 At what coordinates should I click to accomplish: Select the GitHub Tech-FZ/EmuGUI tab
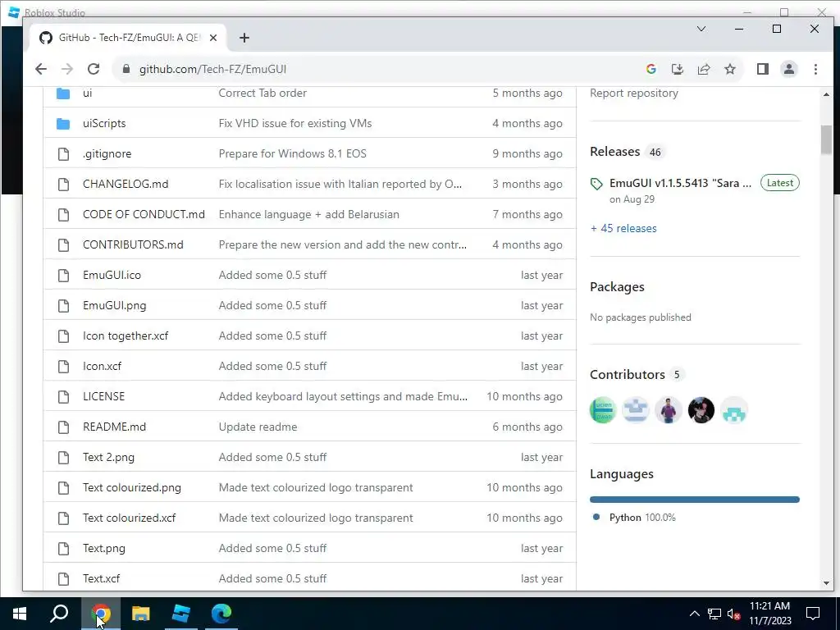129,38
